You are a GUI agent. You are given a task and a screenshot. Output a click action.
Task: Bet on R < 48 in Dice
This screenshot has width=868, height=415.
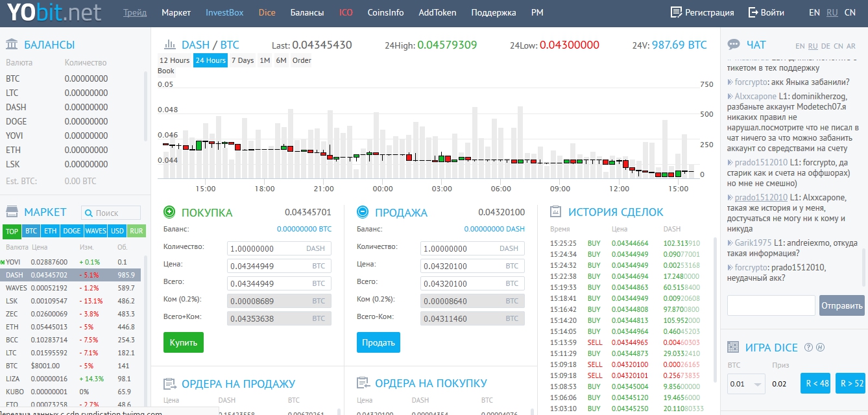[815, 383]
